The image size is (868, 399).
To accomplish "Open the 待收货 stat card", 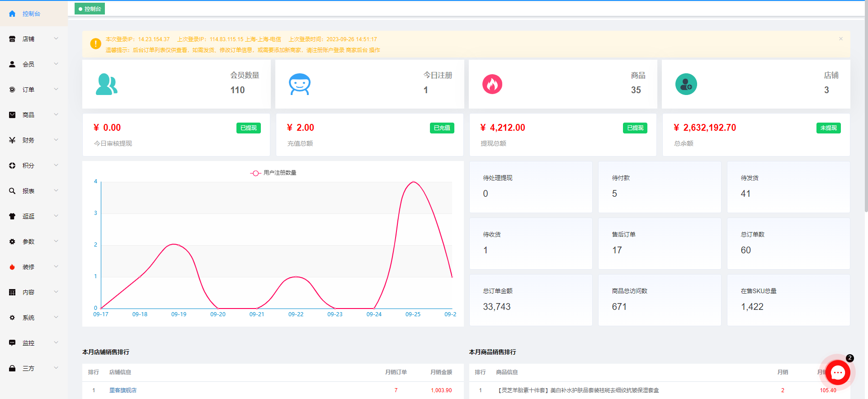I will 531,243.
